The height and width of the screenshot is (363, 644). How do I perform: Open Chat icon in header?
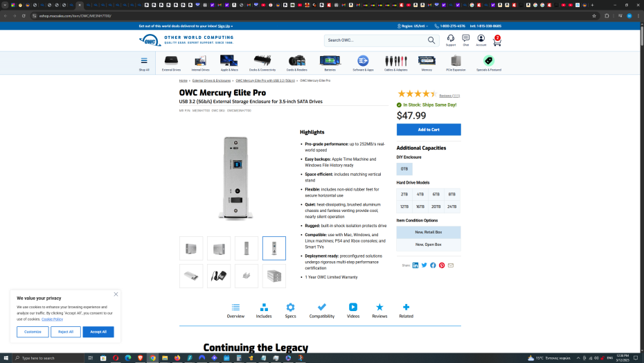[466, 40]
